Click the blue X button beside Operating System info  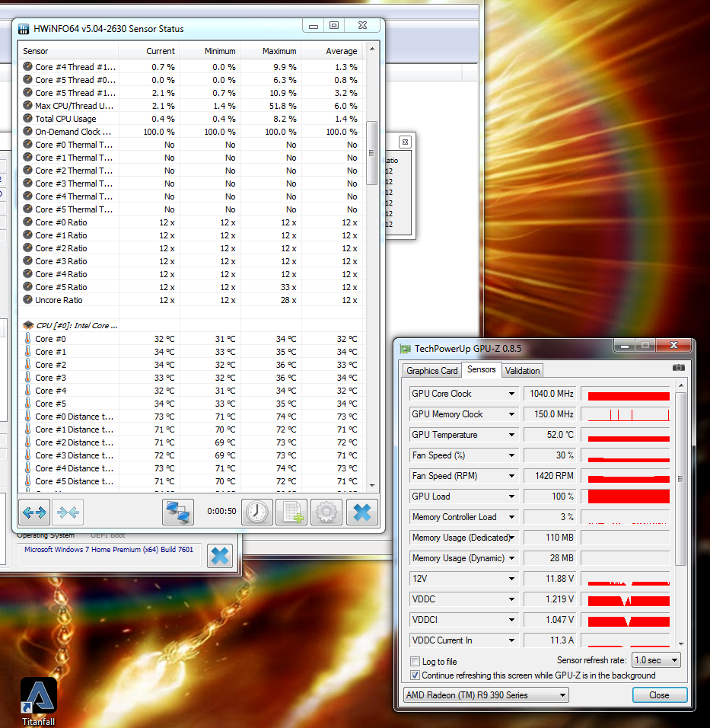click(219, 556)
